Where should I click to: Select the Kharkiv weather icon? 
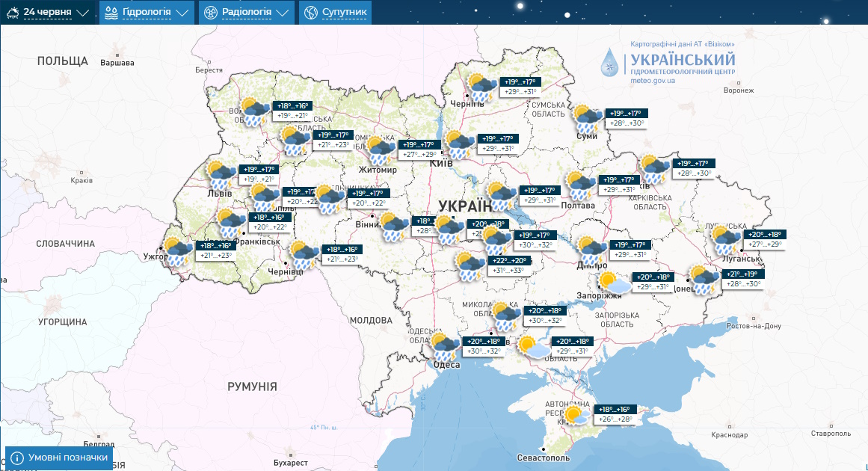tap(655, 169)
